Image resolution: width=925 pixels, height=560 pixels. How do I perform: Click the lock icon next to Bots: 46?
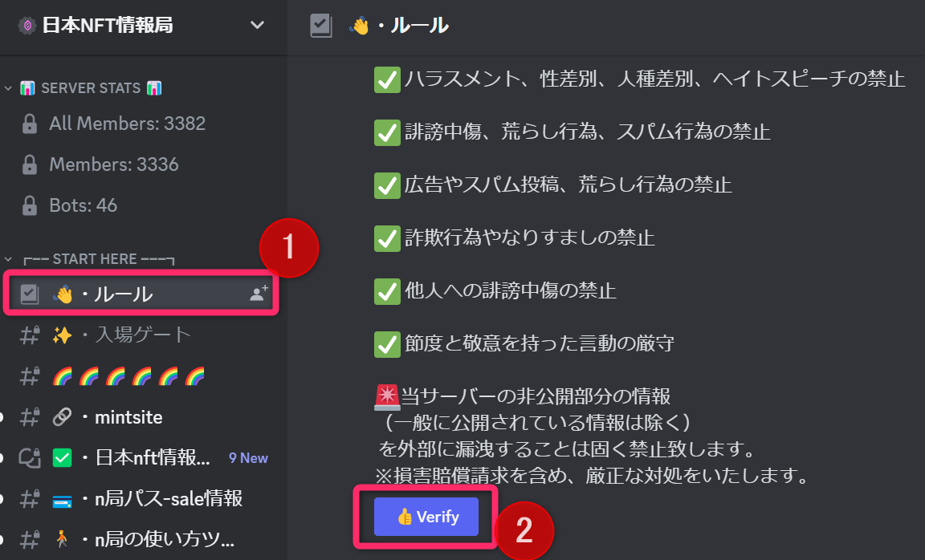pos(30,205)
